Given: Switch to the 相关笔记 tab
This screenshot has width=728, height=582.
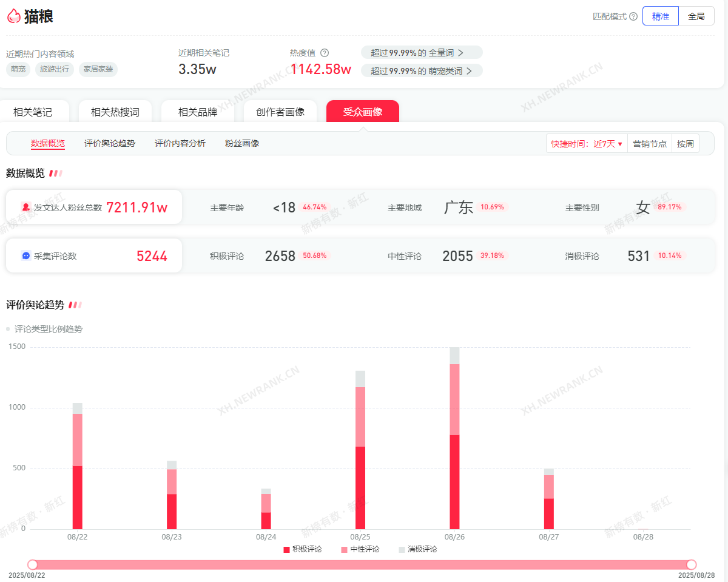Looking at the screenshot, I should coord(33,112).
